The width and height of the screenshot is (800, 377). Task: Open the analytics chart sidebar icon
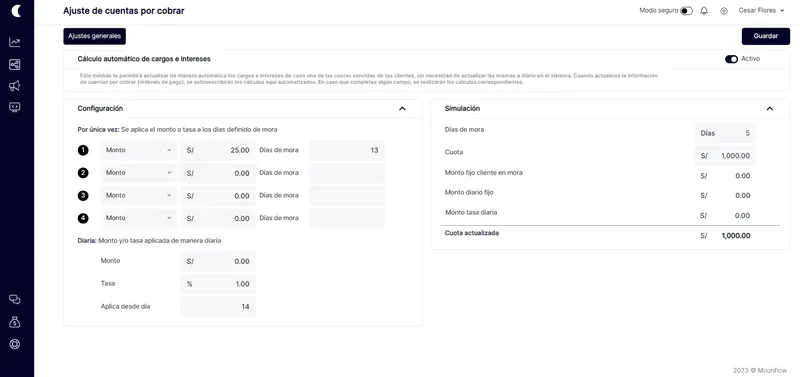pyautogui.click(x=15, y=42)
